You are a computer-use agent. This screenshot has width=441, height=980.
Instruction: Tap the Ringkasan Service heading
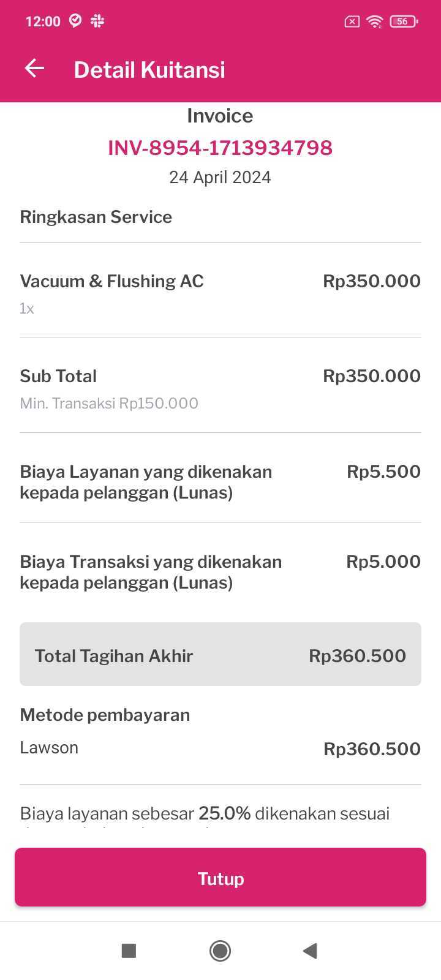click(96, 217)
